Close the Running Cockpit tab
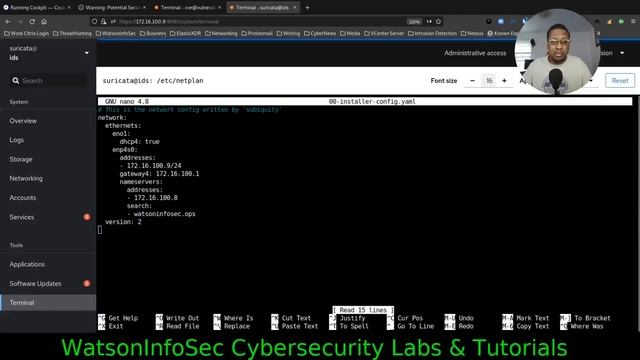The image size is (640, 360). click(69, 7)
